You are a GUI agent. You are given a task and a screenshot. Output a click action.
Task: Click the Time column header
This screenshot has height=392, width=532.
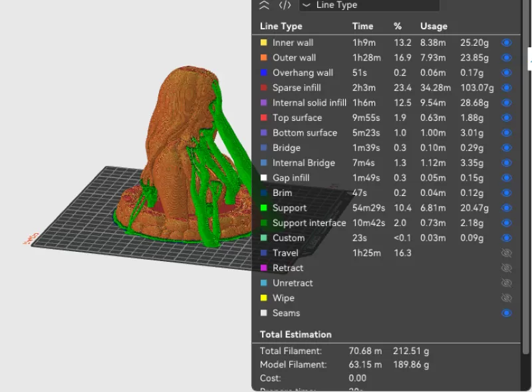point(362,27)
